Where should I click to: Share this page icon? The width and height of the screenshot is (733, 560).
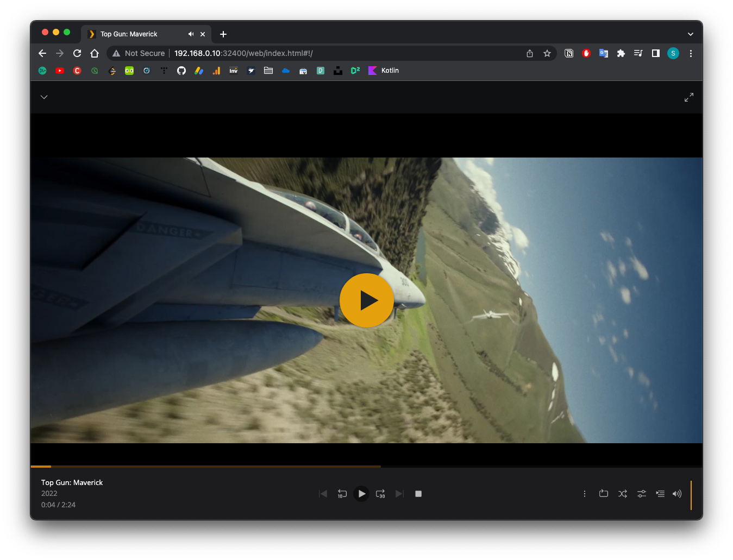[530, 53]
